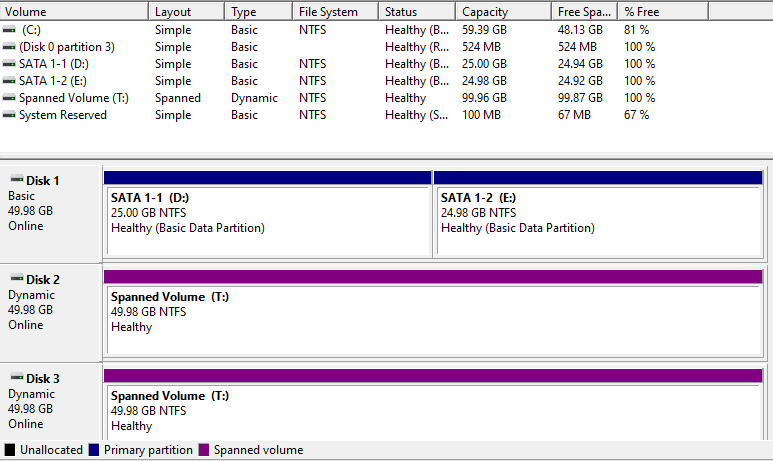Viewport: 773px width, 461px height.
Task: Sort by the Type column header
Action: point(258,11)
